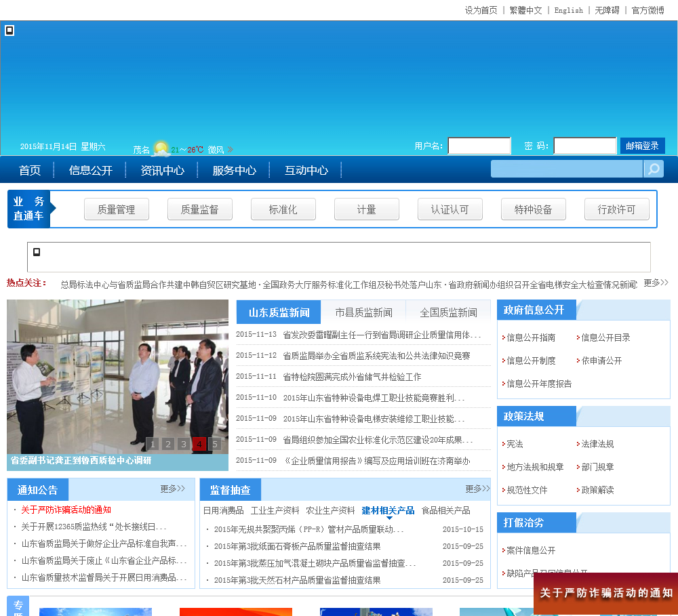Open 案件信息公开 link
The height and width of the screenshot is (616, 678).
point(531,550)
